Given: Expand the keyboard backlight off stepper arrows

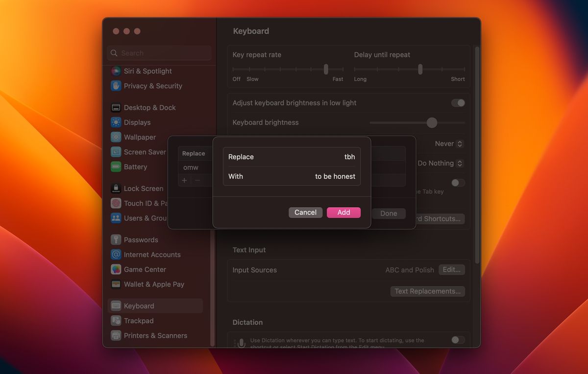Looking at the screenshot, I should point(460,143).
